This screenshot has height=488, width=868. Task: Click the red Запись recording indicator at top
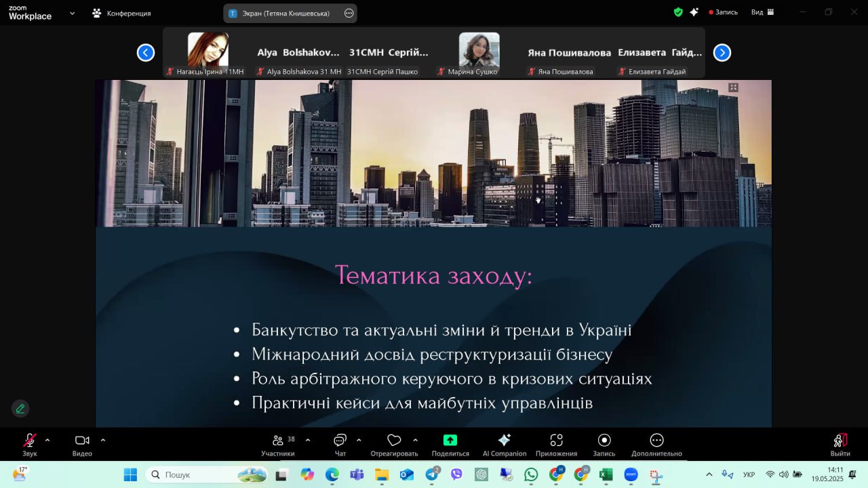(x=724, y=12)
